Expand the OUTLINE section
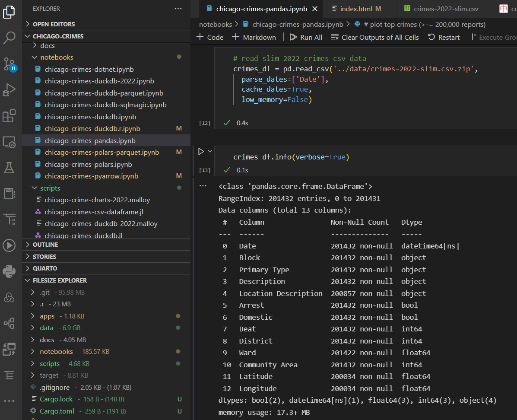Viewport: 517px width, 420px height. [x=45, y=245]
